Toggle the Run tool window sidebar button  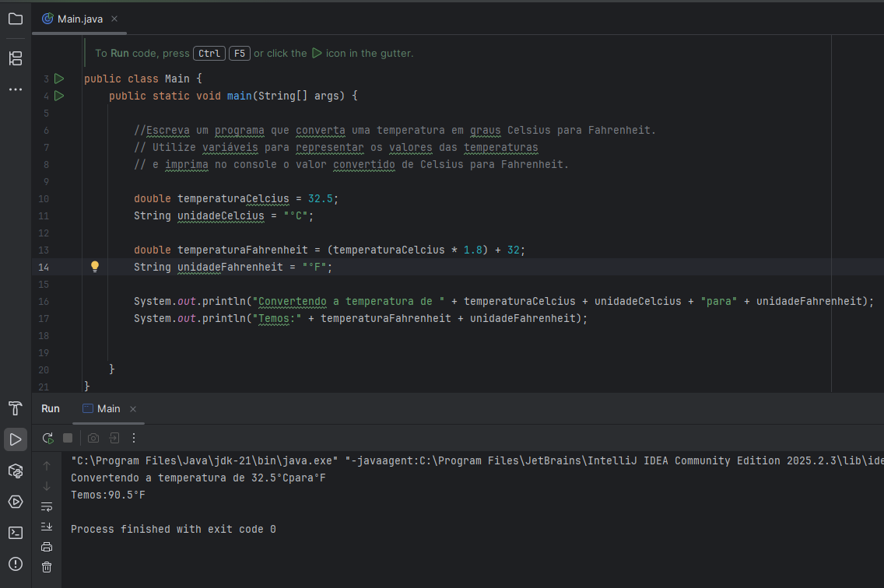16,439
